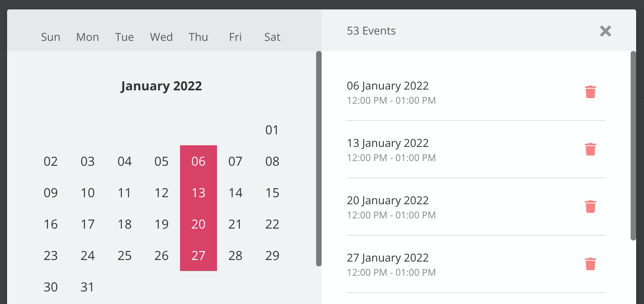Viewport: 644px width, 304px height.
Task: Deselect the highlighted date 13
Action: 199,193
